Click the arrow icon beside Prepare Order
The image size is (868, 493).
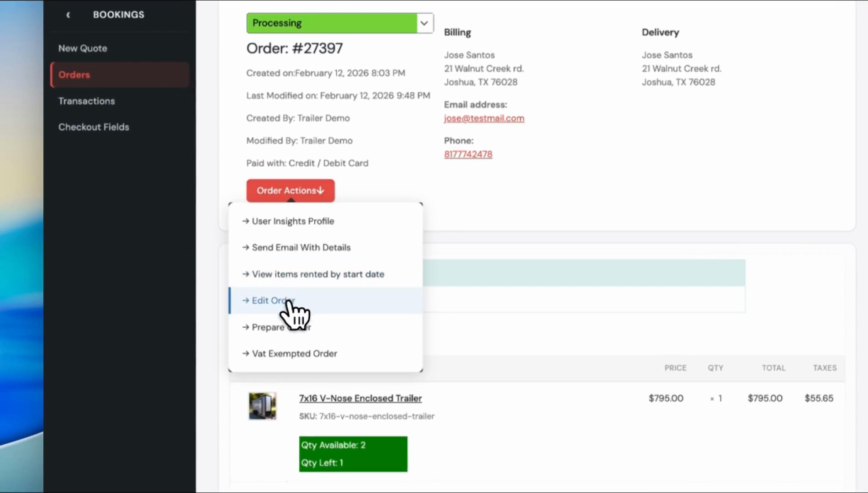pos(246,327)
